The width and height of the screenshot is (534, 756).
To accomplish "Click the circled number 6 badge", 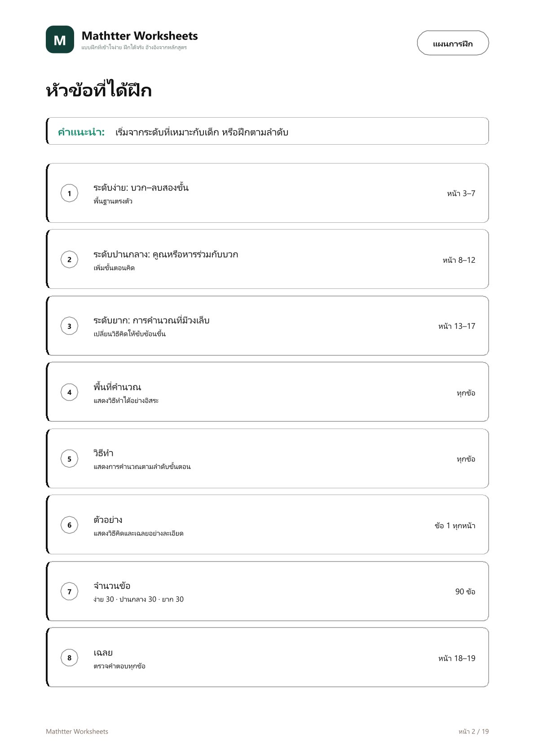I will pyautogui.click(x=69, y=525).
